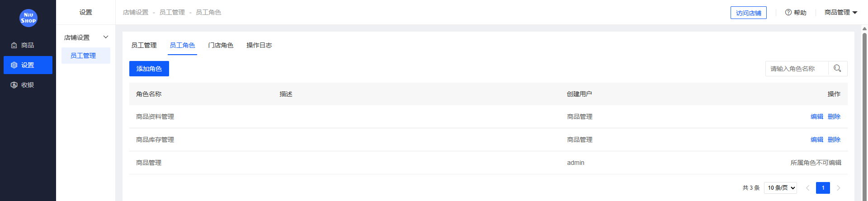The image size is (868, 201).
Task: Open the 设置 section in sidebar
Action: click(x=28, y=65)
